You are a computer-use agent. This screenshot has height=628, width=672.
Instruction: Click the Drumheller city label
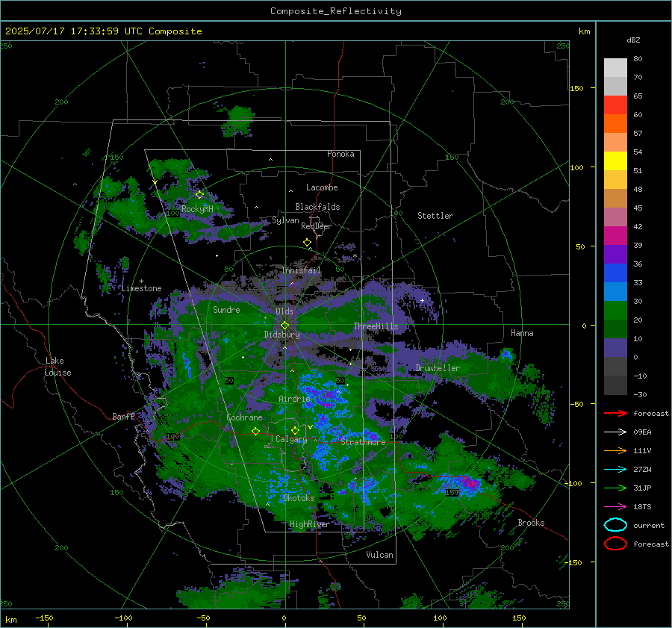[438, 368]
